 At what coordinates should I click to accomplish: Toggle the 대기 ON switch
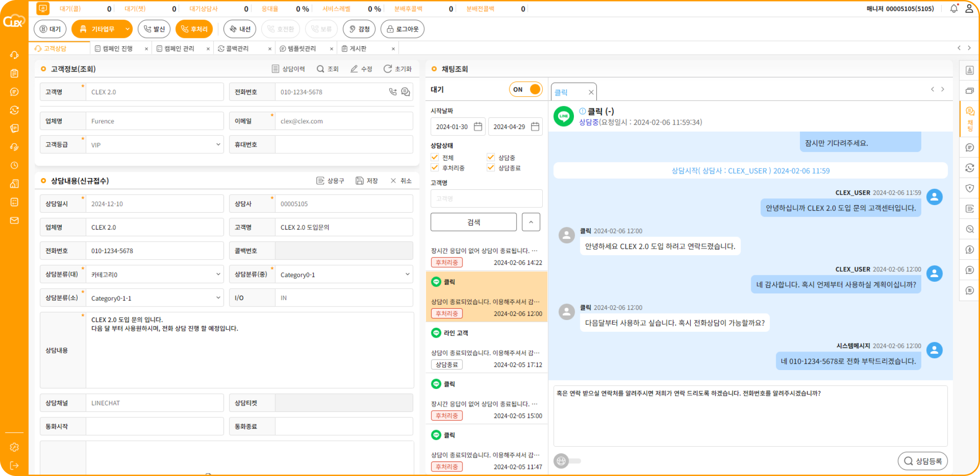coord(526,89)
